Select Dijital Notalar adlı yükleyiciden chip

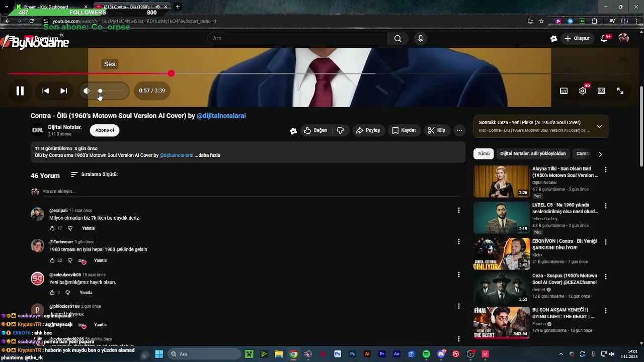(x=533, y=154)
